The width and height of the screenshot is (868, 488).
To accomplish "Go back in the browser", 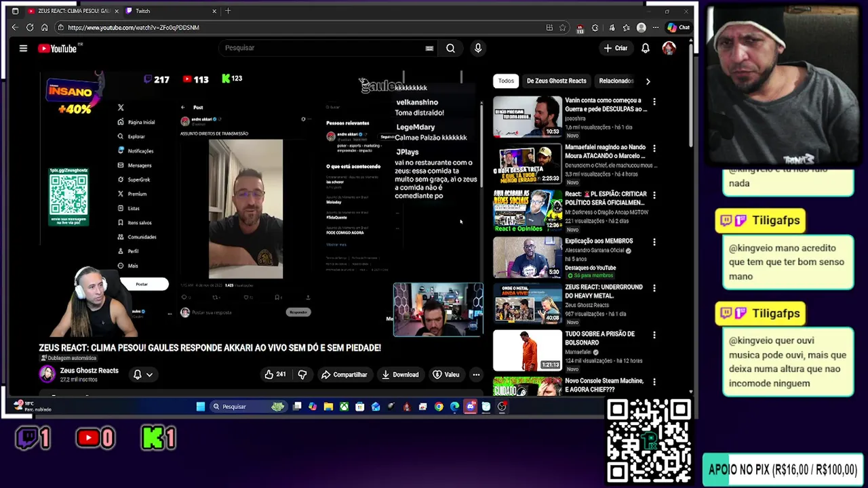I will coord(15,27).
